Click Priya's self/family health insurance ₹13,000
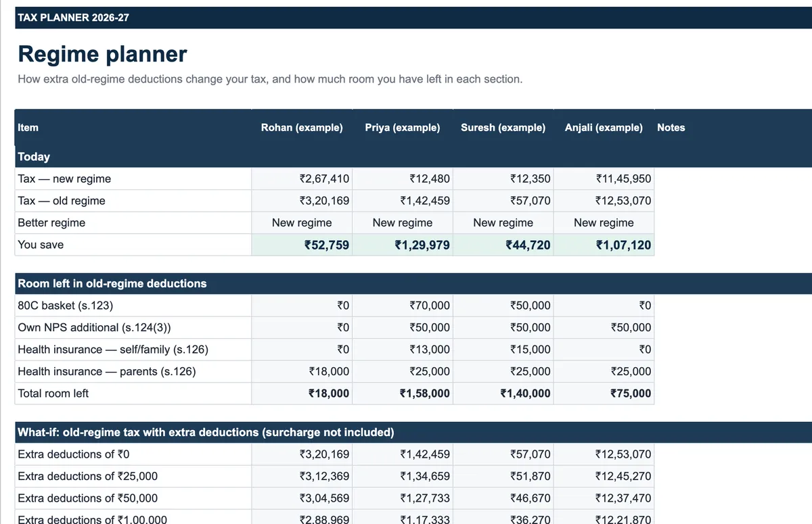The width and height of the screenshot is (812, 524). pos(430,350)
